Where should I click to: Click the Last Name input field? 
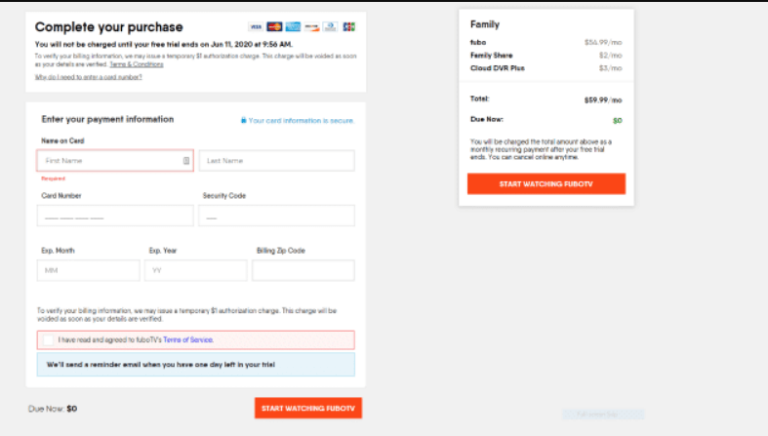pos(277,161)
